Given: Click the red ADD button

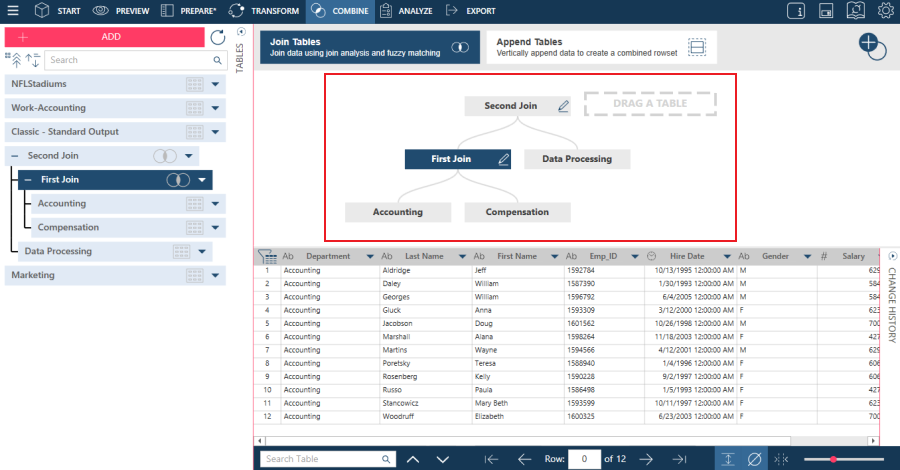Looking at the screenshot, I should (104, 37).
